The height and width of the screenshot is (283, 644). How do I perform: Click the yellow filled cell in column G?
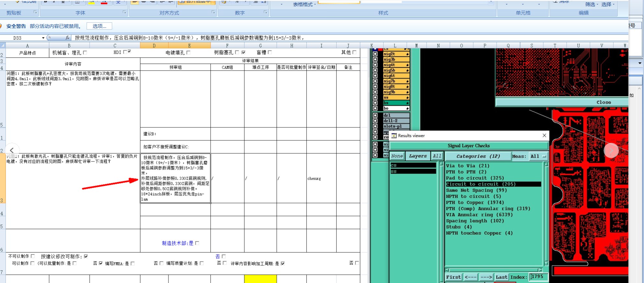tap(260, 279)
